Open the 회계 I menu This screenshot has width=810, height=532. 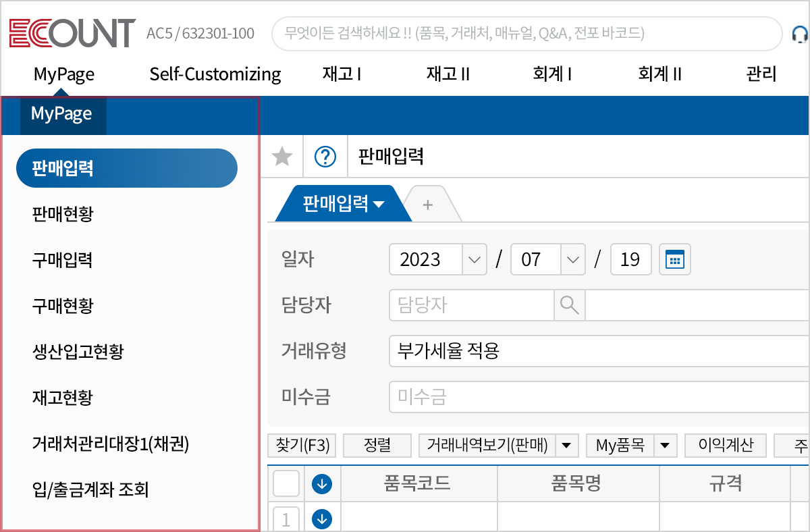(552, 74)
